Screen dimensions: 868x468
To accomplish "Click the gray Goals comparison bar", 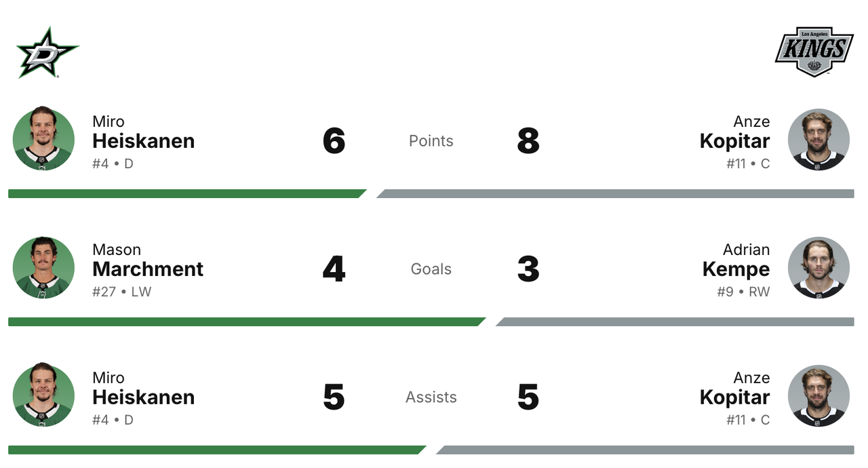I will (x=675, y=322).
